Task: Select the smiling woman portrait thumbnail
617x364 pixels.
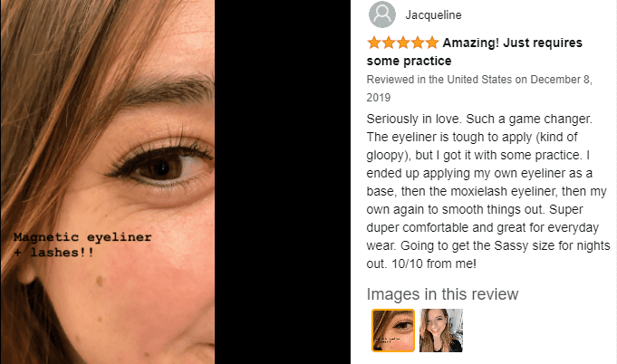Action: click(441, 330)
